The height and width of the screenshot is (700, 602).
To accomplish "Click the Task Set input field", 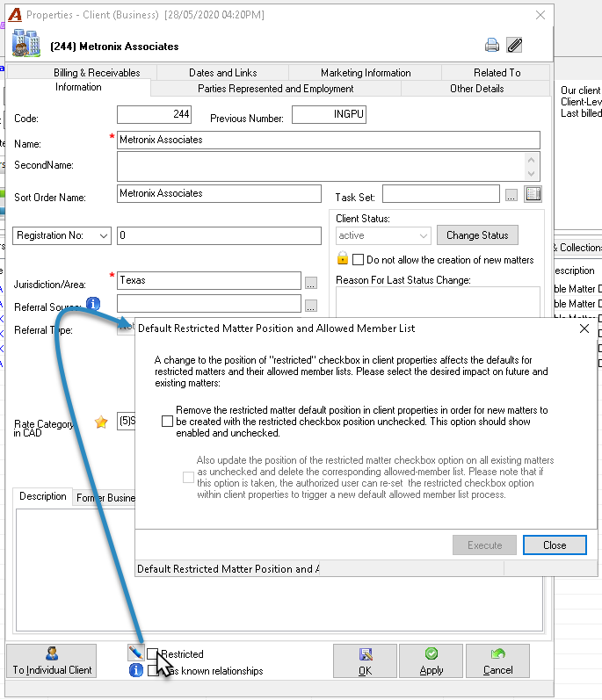I will pyautogui.click(x=441, y=194).
